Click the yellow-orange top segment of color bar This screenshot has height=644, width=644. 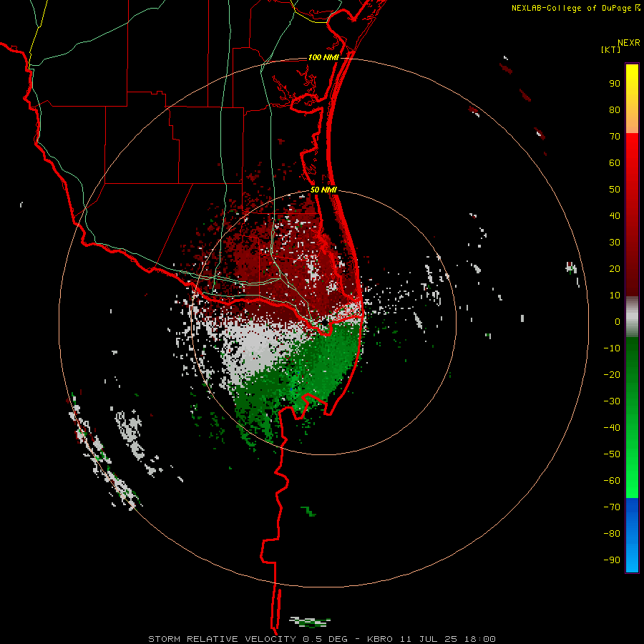[x=632, y=99]
